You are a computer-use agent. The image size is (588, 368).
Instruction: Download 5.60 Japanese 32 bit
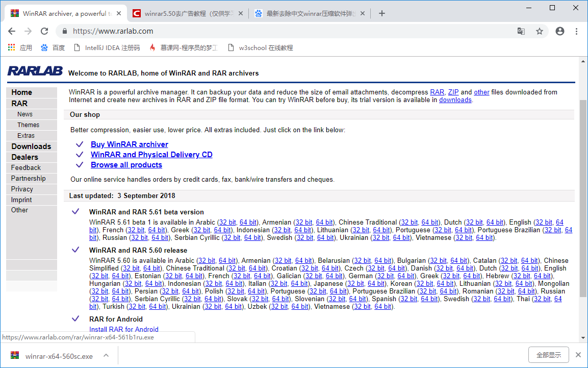click(355, 284)
